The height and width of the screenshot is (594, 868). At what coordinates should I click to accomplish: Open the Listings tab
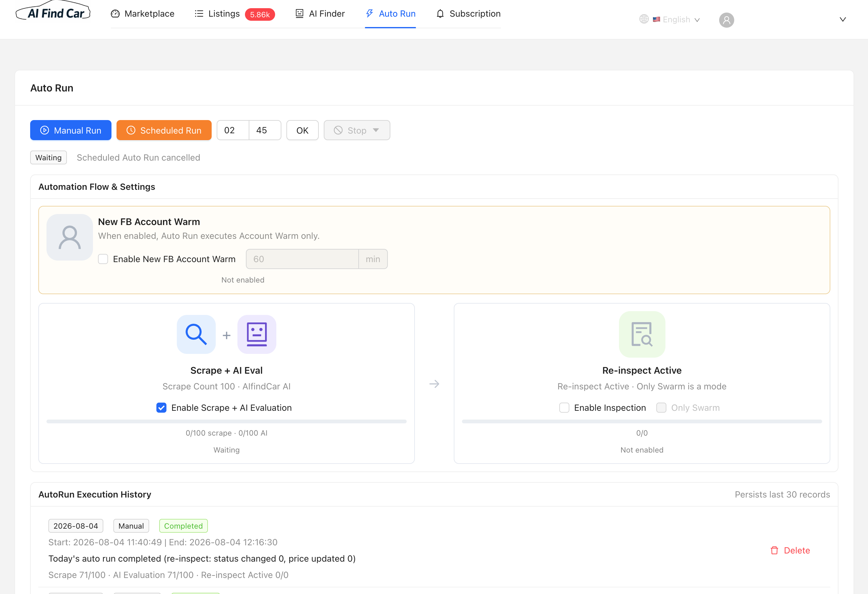217,14
